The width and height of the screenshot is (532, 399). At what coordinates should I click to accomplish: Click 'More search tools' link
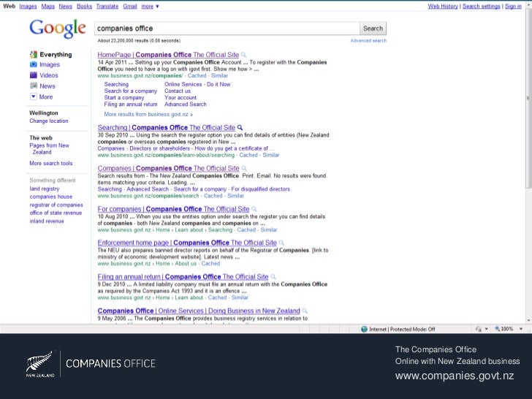pos(51,163)
